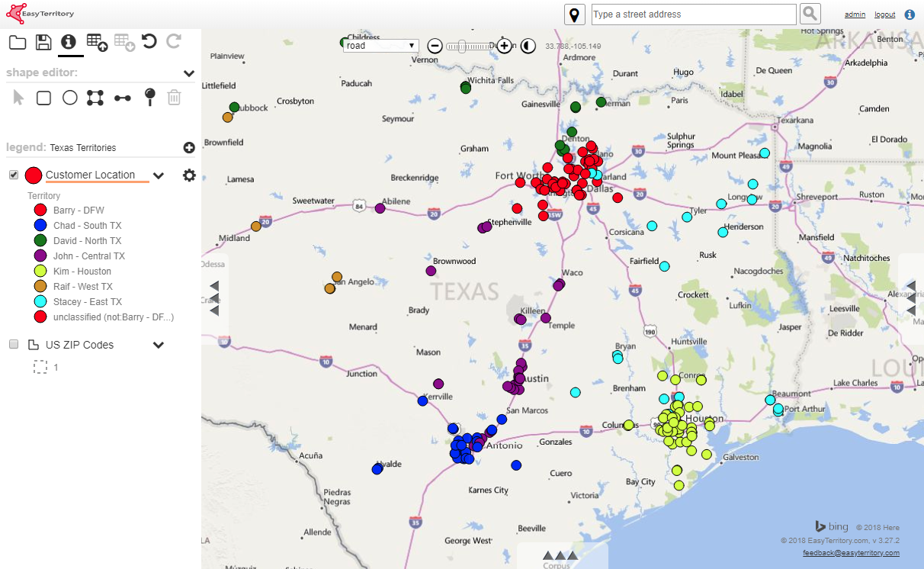Click the import table data icon
The width and height of the screenshot is (924, 569).
click(97, 43)
